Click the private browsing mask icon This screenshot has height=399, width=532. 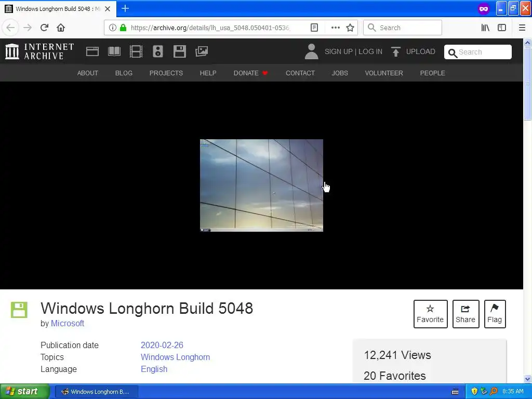[484, 9]
